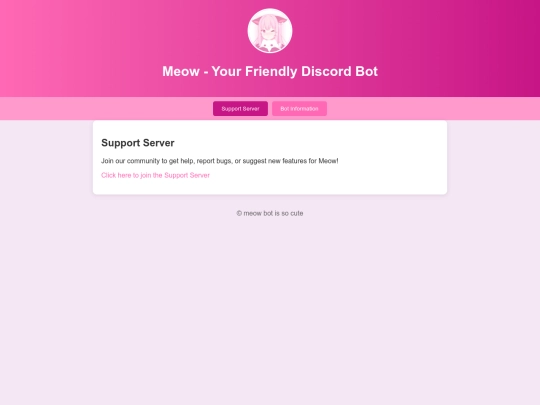Click the 'meow bot is so cute' footer
The image size is (540, 405).
270,214
